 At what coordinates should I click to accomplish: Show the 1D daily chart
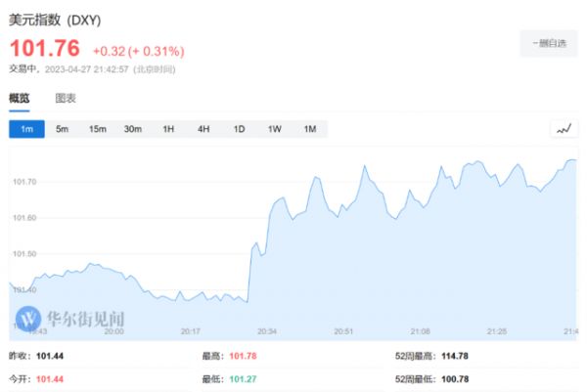(239, 129)
